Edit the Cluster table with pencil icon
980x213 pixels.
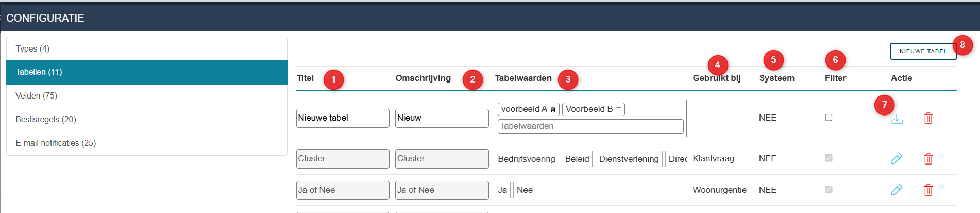point(897,159)
